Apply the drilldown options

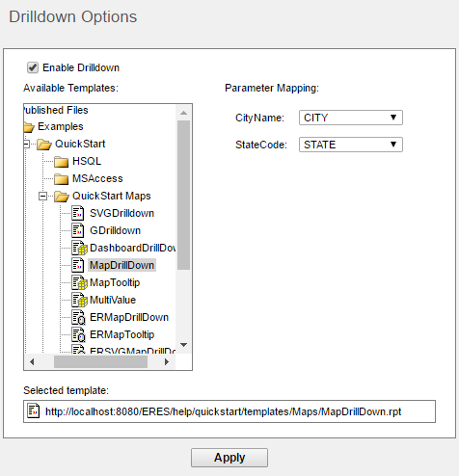(x=229, y=458)
